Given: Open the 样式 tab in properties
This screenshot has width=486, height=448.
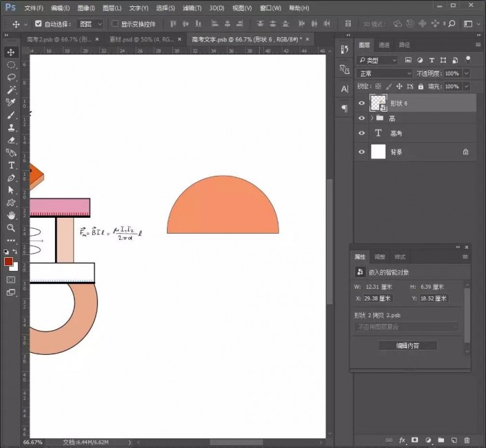Looking at the screenshot, I should click(x=400, y=256).
